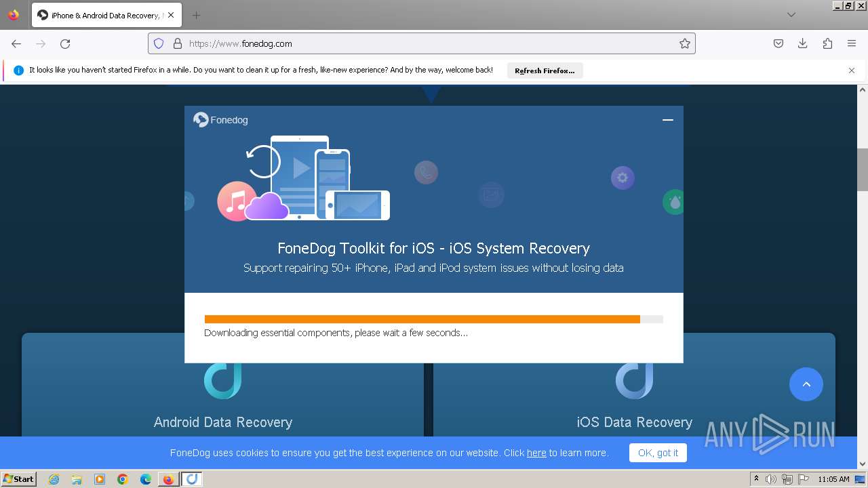
Task: Click the gear settings bubble icon
Action: point(623,178)
